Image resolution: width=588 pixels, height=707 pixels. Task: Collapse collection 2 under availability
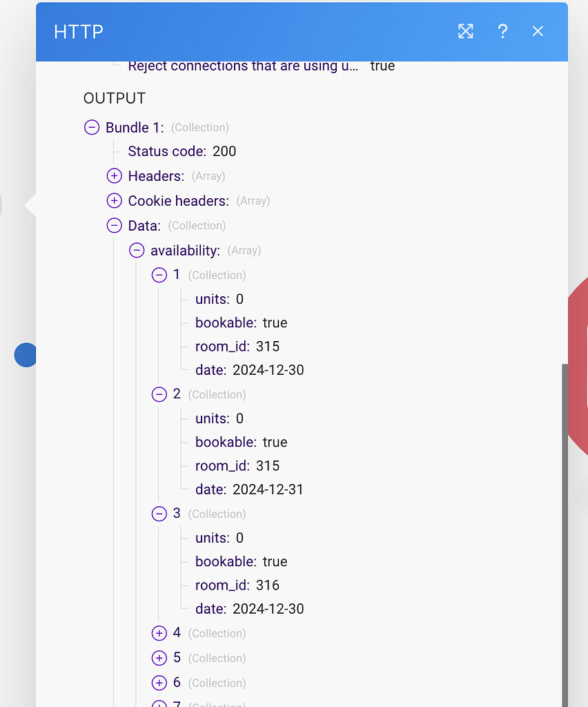[x=158, y=394]
